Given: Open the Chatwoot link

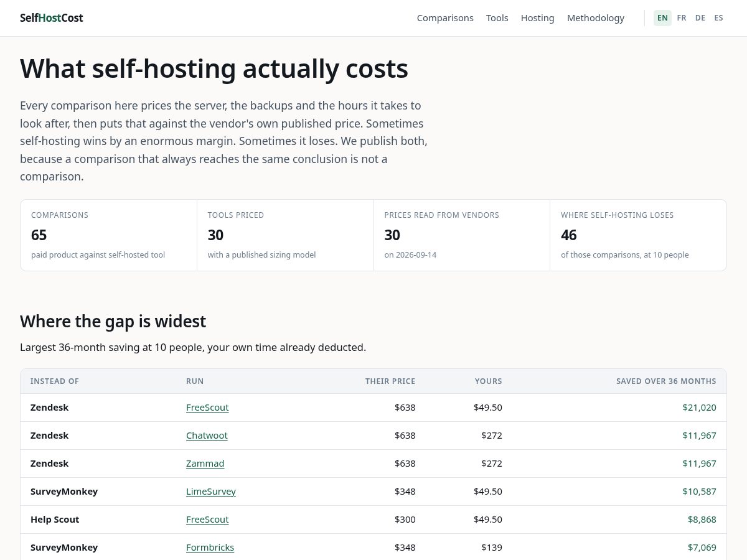Looking at the screenshot, I should tap(207, 436).
